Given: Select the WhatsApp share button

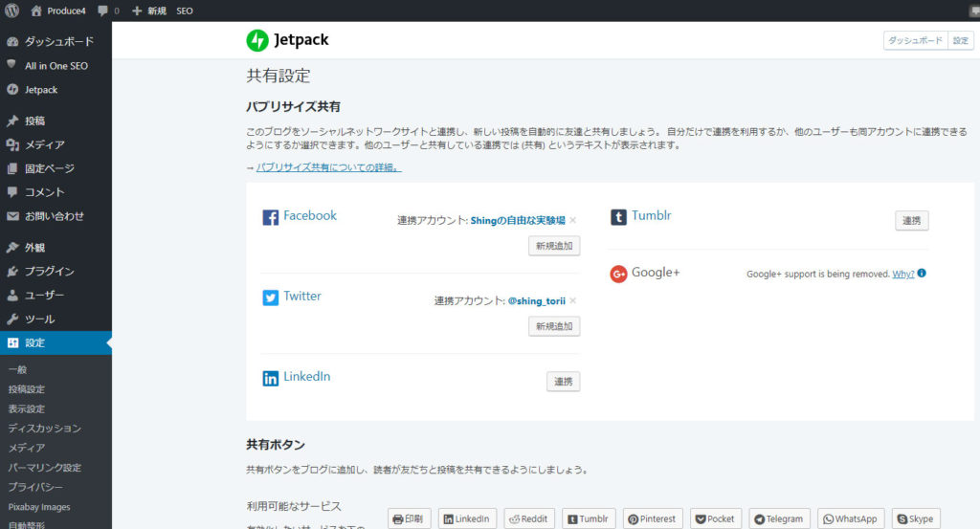Looking at the screenshot, I should point(851,519).
